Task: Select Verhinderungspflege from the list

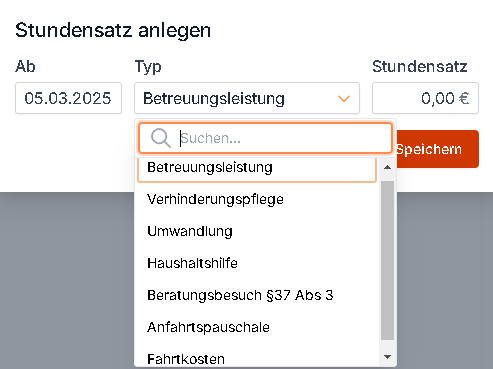Action: tap(257, 199)
